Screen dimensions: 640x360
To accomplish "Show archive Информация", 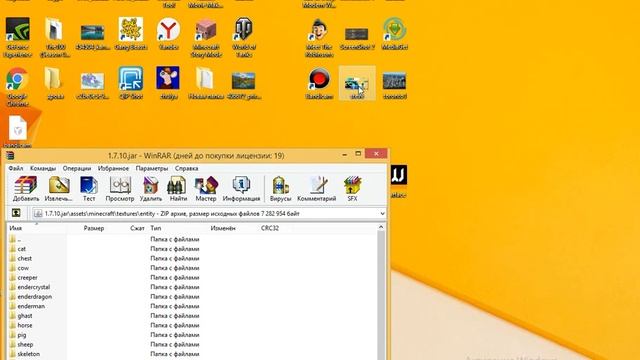I will (241, 189).
